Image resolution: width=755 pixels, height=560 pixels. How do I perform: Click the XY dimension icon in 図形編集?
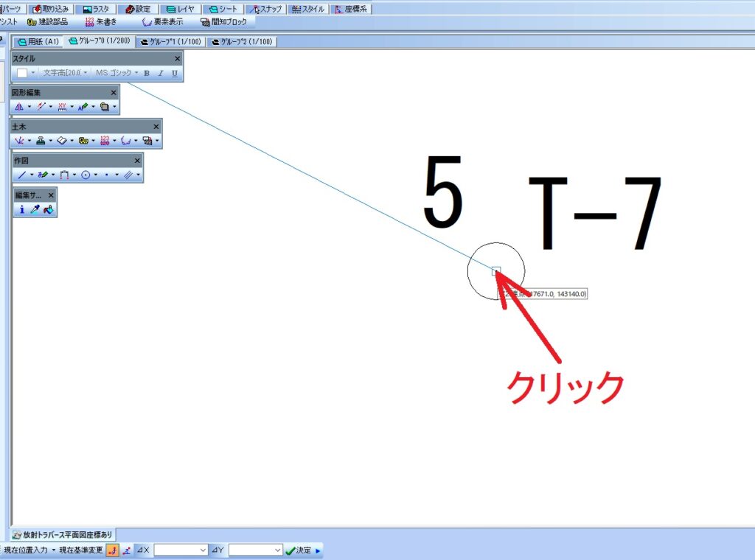62,107
